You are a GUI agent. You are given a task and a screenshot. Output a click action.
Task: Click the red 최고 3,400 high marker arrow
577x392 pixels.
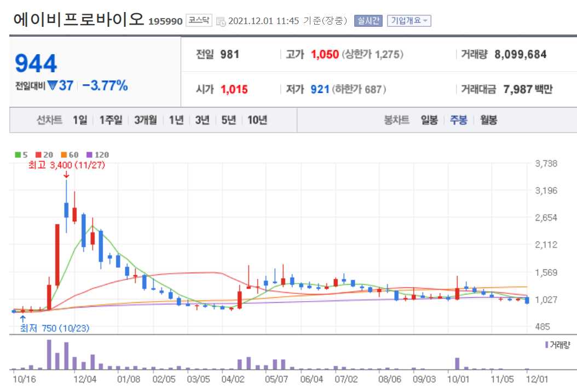(67, 175)
